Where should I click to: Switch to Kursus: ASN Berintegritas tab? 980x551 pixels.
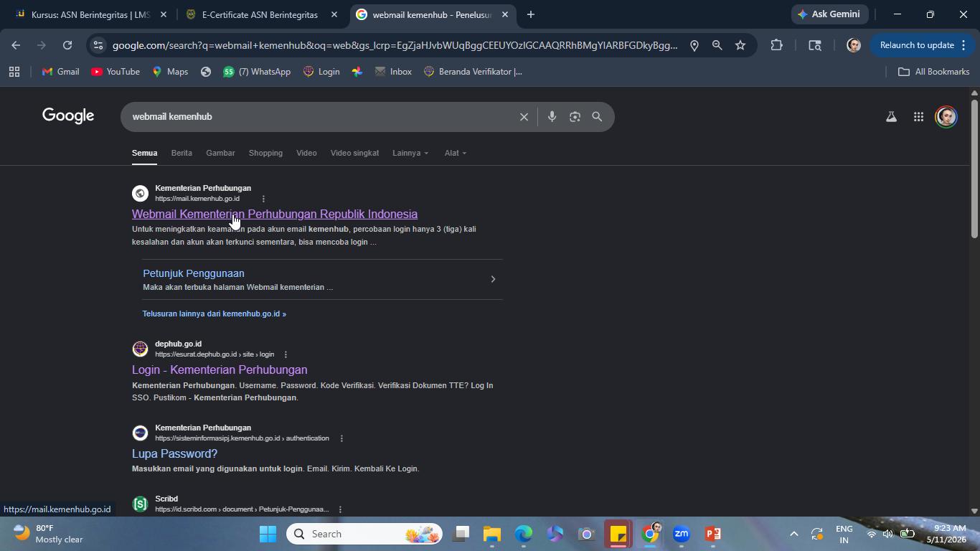click(91, 14)
